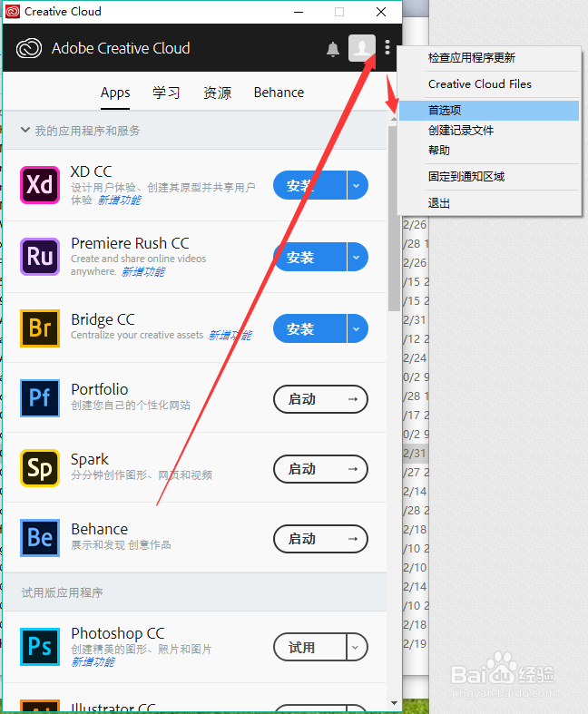Viewport: 588px width, 714px height.
Task: Open Photoshop CC trial options dropdown
Action: coord(358,647)
